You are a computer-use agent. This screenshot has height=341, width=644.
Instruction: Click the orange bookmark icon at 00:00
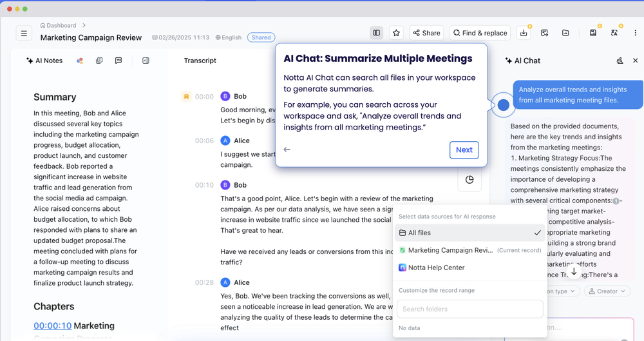click(x=186, y=97)
